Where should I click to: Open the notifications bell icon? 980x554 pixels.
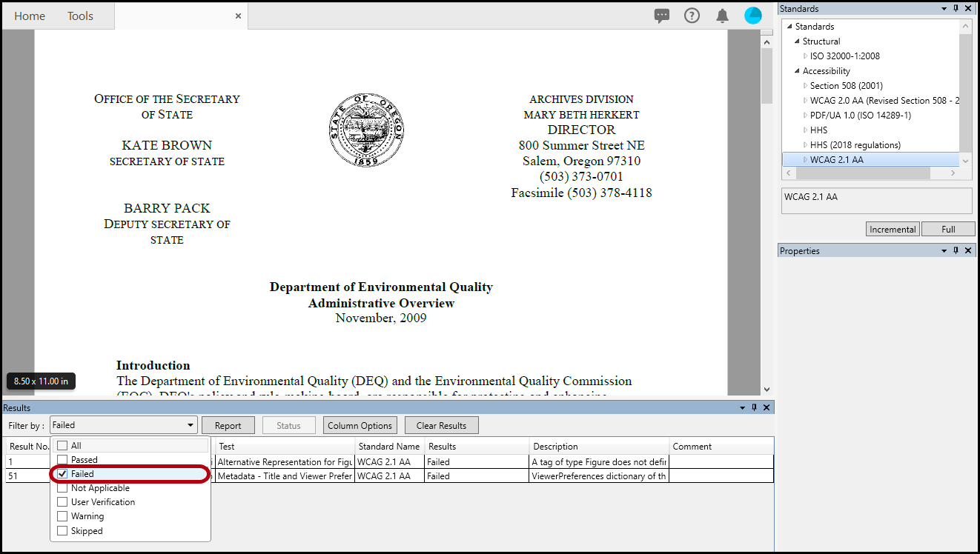click(x=722, y=16)
